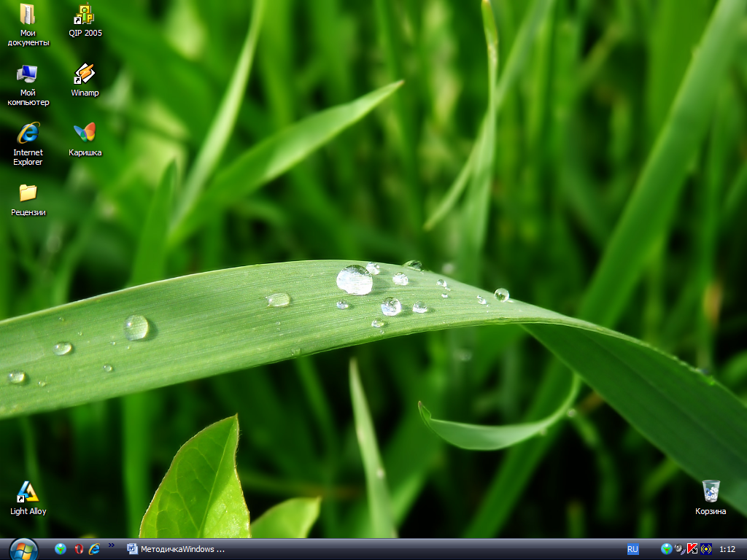This screenshot has height=560, width=747.
Task: Select the QIP 2005 shortcut
Action: coord(85,20)
